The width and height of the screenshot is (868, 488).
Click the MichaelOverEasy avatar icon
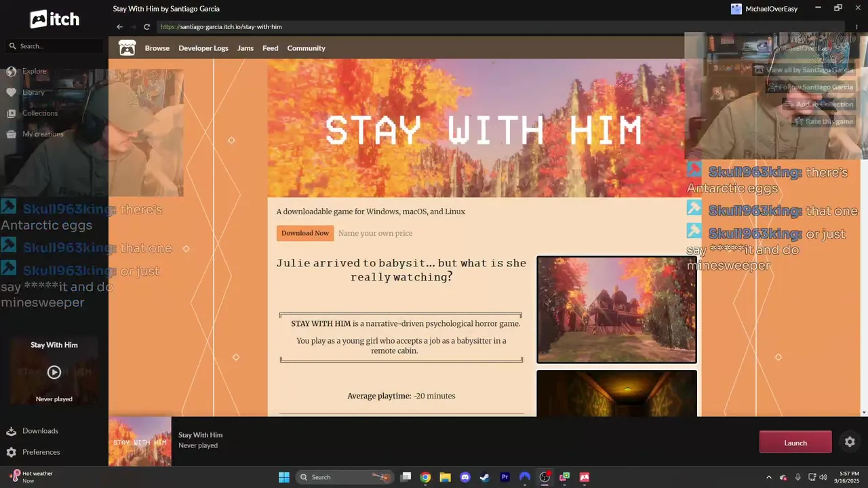tap(736, 9)
